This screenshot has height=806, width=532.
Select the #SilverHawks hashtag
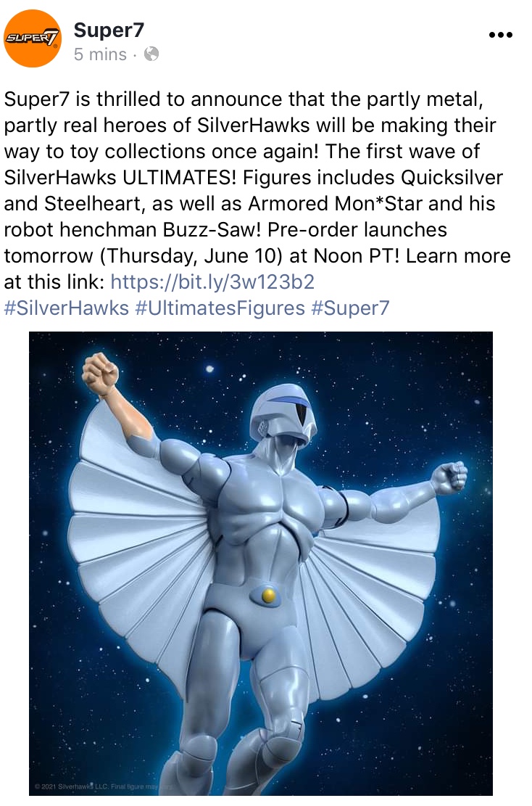66,308
